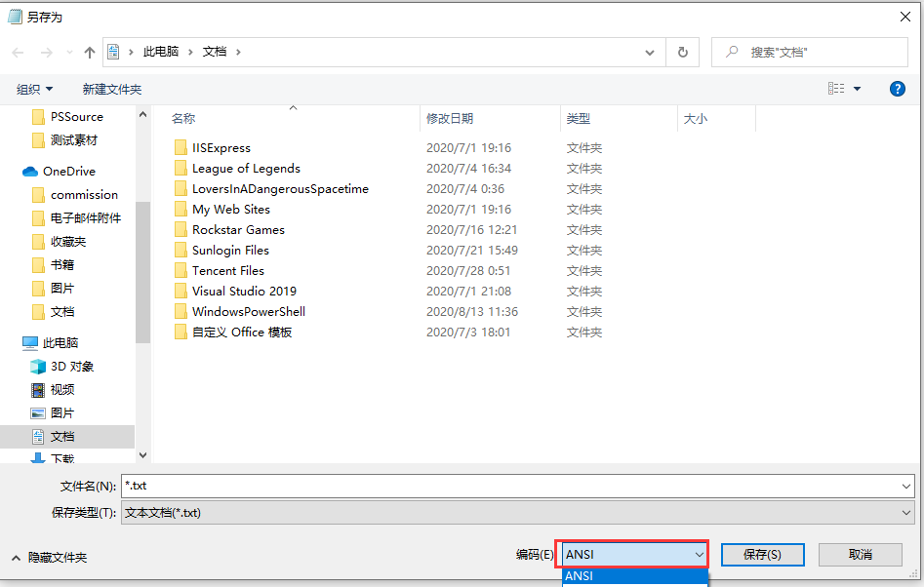This screenshot has width=924, height=587.
Task: Select Sunlogin Files folder icon
Action: (x=181, y=251)
